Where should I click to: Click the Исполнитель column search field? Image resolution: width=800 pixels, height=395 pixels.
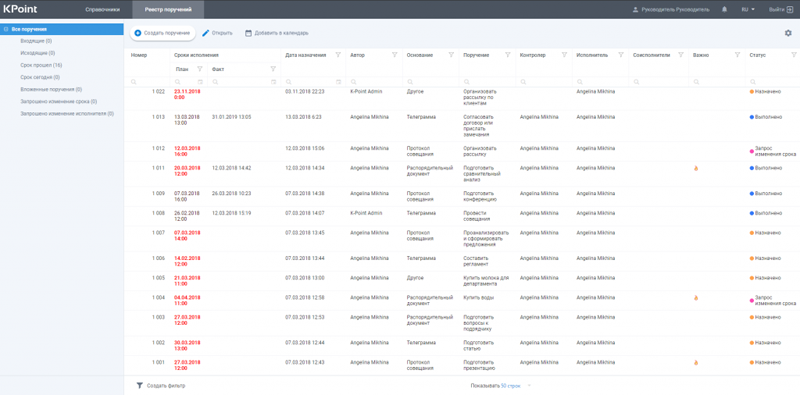pyautogui.click(x=601, y=82)
